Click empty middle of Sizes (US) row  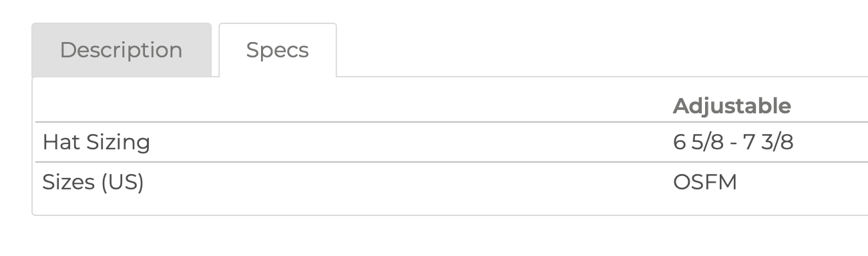coord(407,182)
